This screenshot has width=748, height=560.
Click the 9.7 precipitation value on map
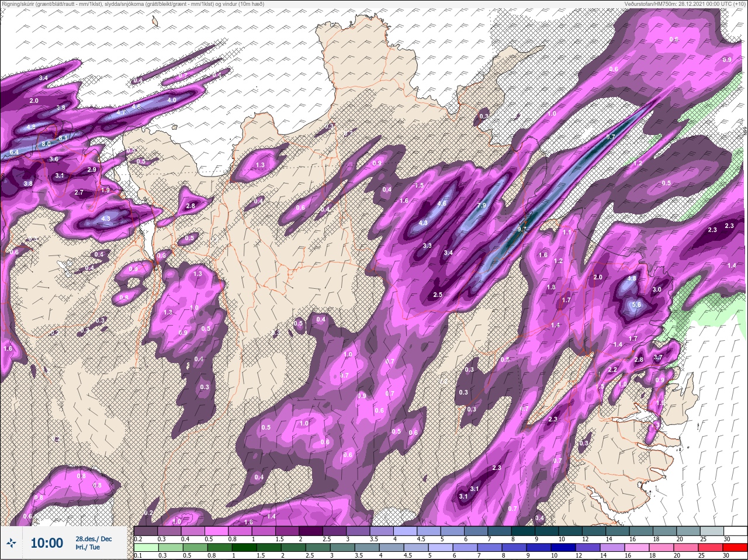pos(522,229)
